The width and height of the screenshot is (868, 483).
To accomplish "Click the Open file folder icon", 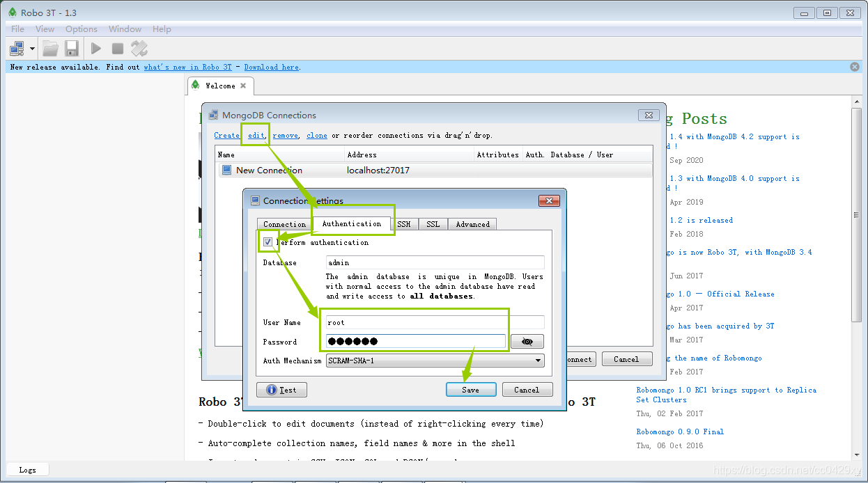I will [x=50, y=48].
